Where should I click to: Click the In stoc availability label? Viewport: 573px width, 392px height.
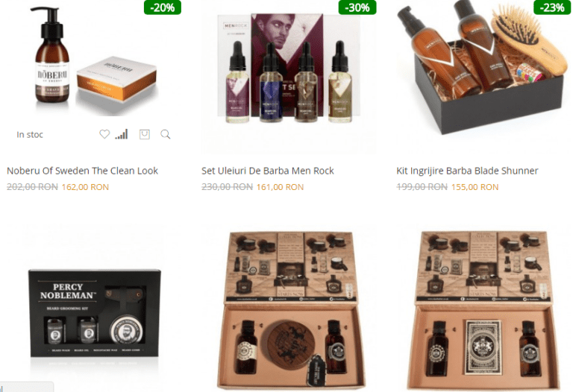pyautogui.click(x=30, y=135)
